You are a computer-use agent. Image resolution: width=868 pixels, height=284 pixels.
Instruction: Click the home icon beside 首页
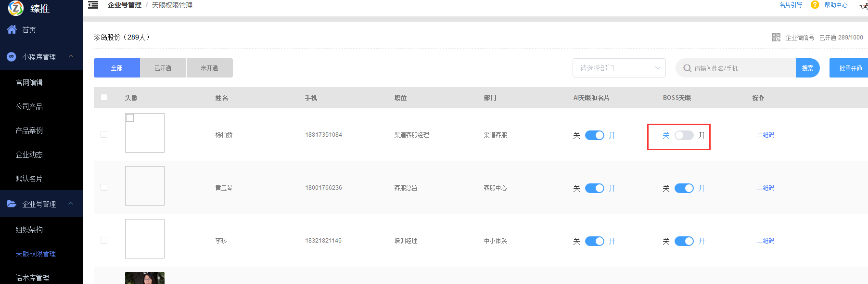point(12,29)
